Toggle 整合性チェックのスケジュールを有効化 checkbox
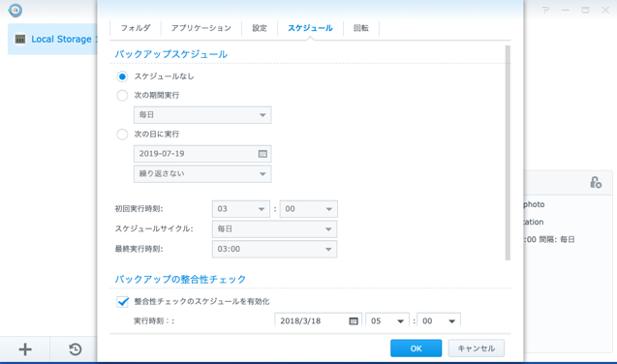This screenshot has width=617, height=364. 122,301
